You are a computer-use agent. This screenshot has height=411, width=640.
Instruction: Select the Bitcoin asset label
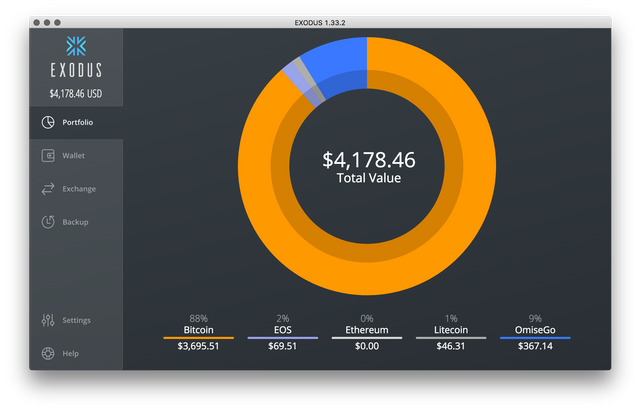(x=198, y=330)
